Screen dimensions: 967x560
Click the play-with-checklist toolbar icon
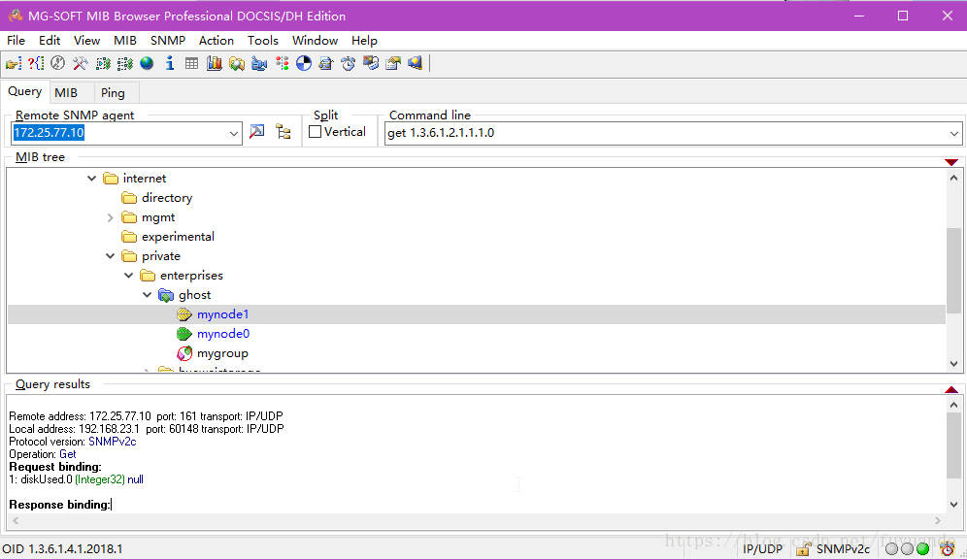tap(103, 63)
